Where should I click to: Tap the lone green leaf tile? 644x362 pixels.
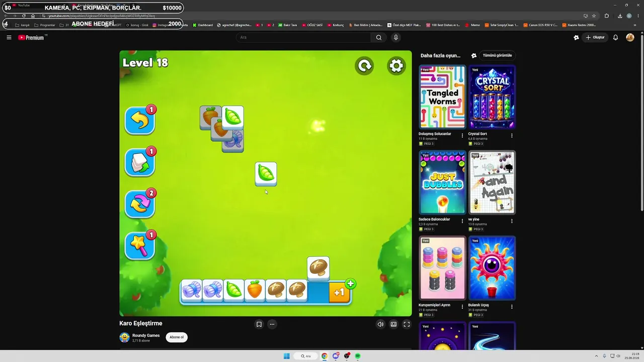tap(266, 174)
